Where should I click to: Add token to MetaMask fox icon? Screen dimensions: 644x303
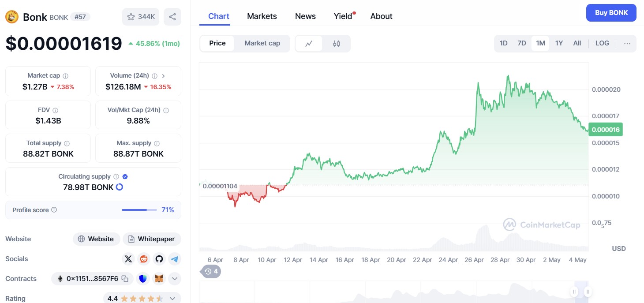point(159,279)
